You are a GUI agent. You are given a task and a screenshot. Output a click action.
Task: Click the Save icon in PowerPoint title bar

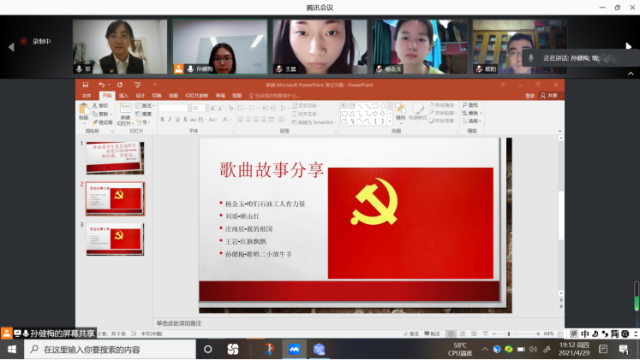pos(85,84)
